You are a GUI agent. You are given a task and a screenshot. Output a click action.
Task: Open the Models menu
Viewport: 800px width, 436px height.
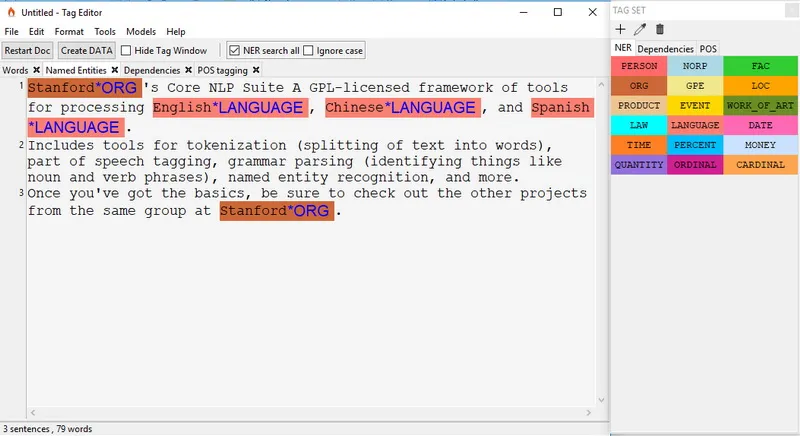[x=141, y=32]
